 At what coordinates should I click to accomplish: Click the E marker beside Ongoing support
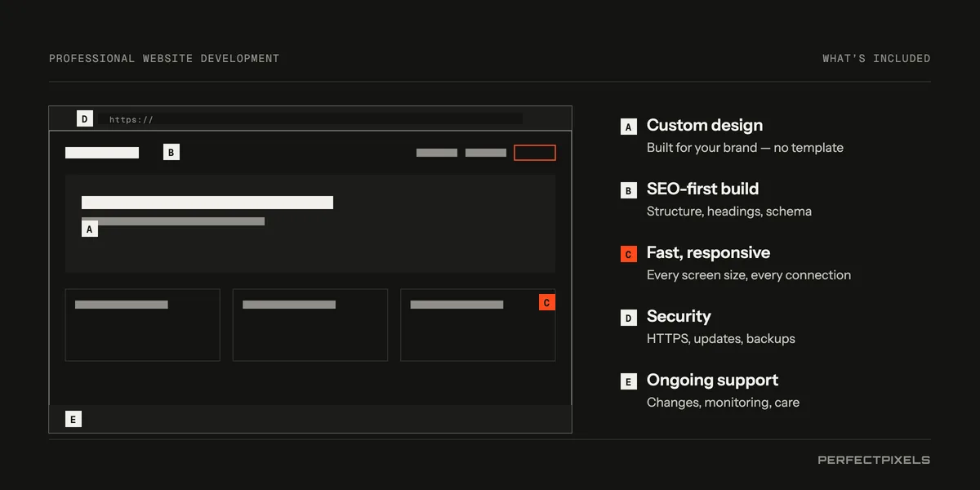629,381
